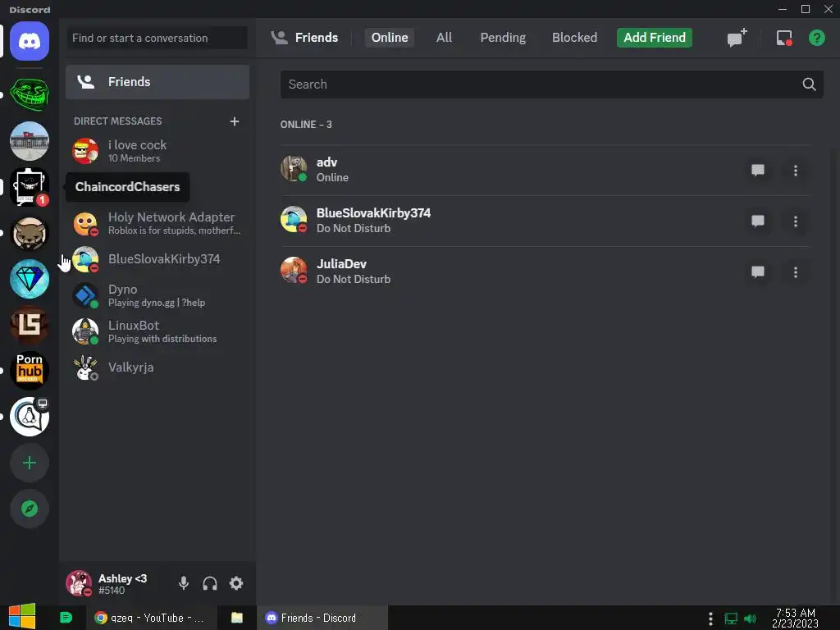Open green chat app in taskbar
This screenshot has height=630, width=840.
click(66, 618)
